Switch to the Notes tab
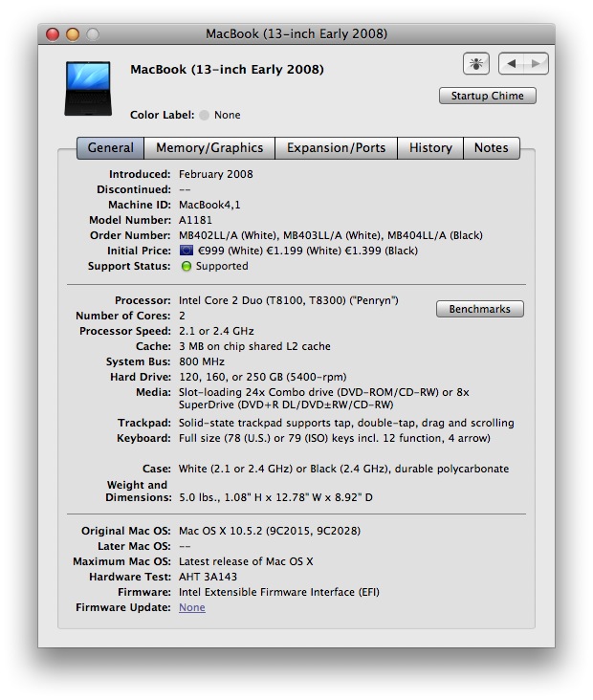This screenshot has width=593, height=700. [x=492, y=148]
